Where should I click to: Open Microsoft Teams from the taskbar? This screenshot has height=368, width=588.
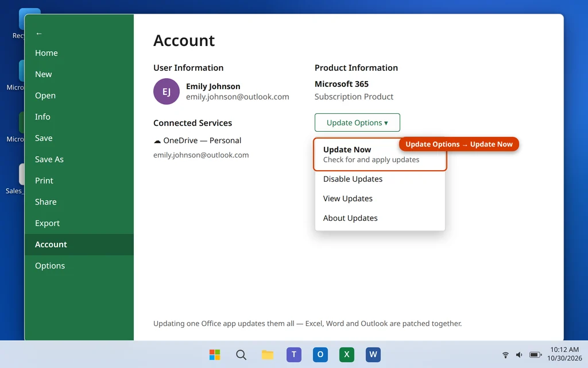point(294,354)
